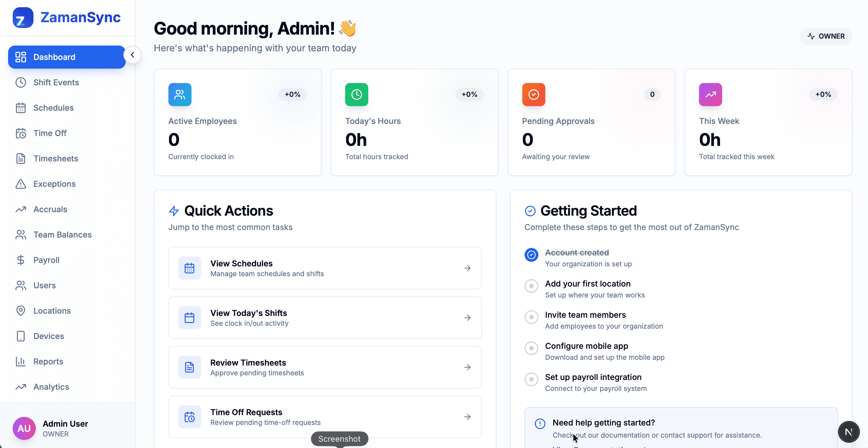This screenshot has width=868, height=448.
Task: Click the Exceptions warning triangle icon
Action: coord(20,184)
